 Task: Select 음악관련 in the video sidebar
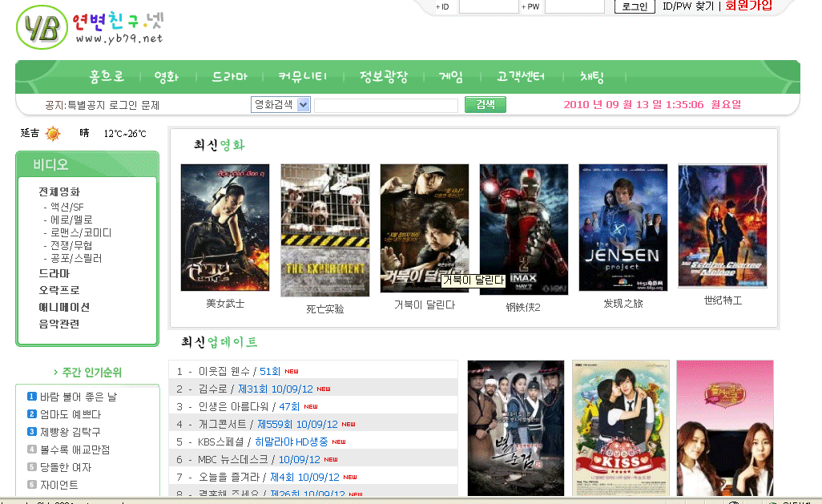59,324
